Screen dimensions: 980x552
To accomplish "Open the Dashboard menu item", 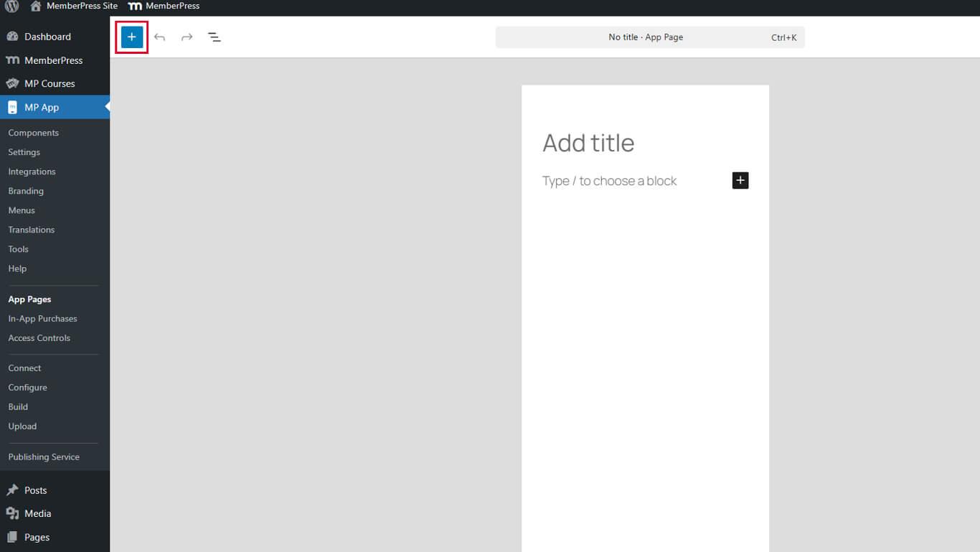I will (47, 37).
